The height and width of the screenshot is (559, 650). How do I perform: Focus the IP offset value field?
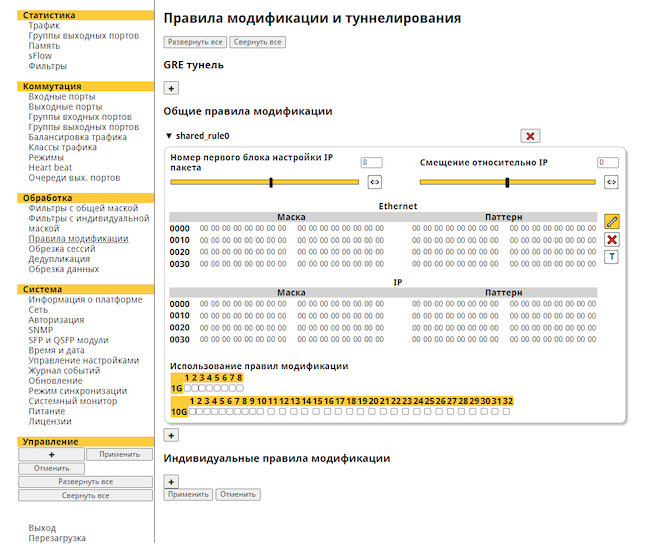608,163
